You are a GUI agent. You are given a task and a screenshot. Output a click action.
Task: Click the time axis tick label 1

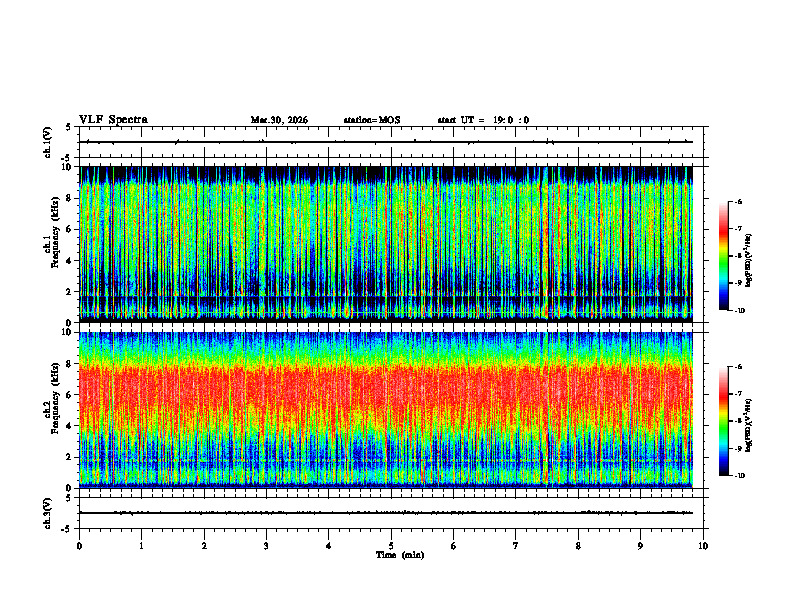point(141,546)
